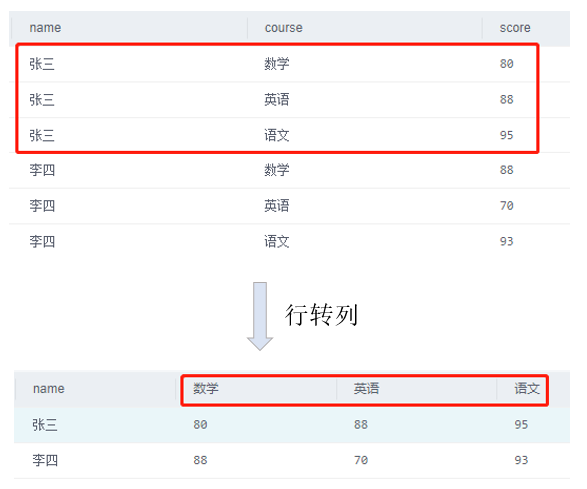This screenshot has width=587, height=489.
Task: Click the score column header
Action: (515, 28)
